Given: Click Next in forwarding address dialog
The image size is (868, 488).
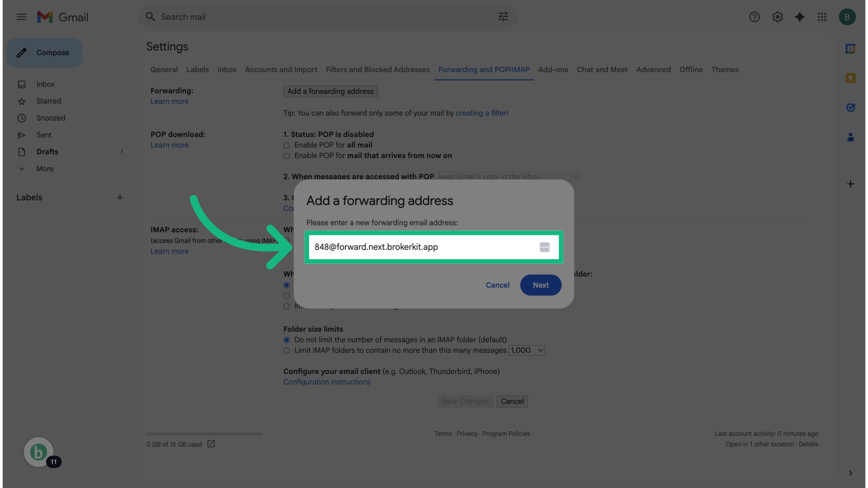Looking at the screenshot, I should coord(541,285).
